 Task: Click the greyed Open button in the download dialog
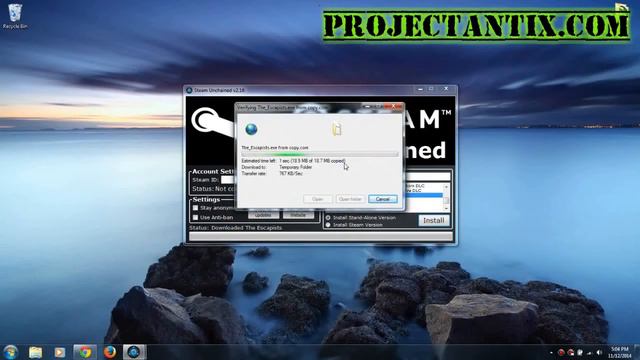tap(318, 199)
